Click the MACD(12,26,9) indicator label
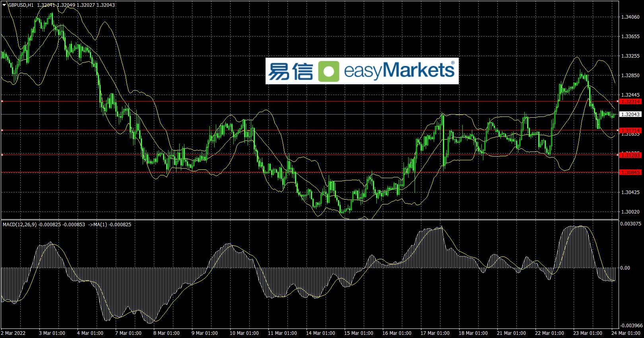 tap(19, 225)
